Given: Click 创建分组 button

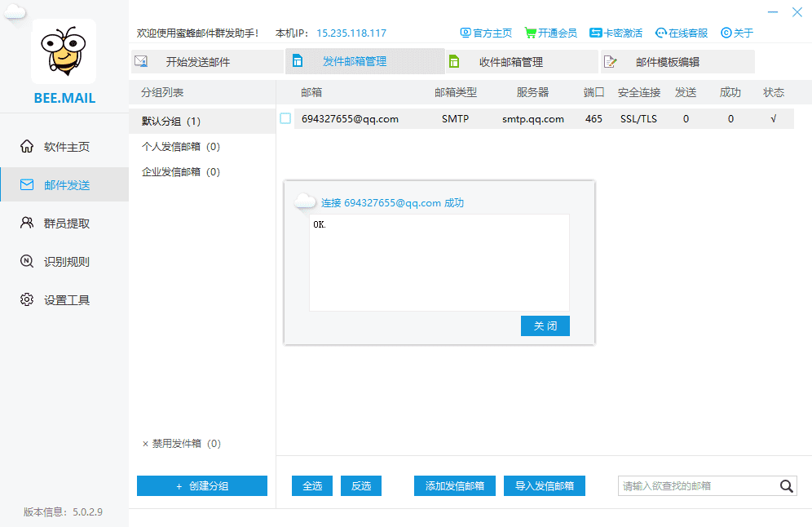Looking at the screenshot, I should [202, 486].
